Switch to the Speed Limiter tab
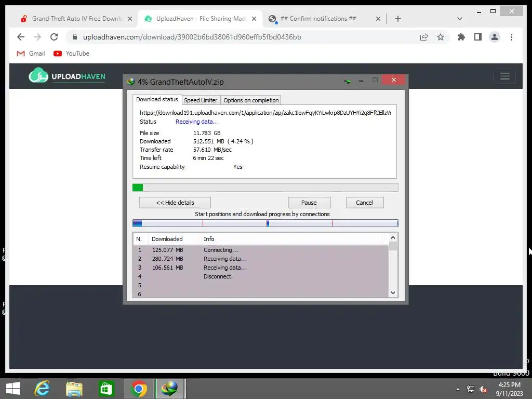The width and height of the screenshot is (532, 399). click(200, 100)
